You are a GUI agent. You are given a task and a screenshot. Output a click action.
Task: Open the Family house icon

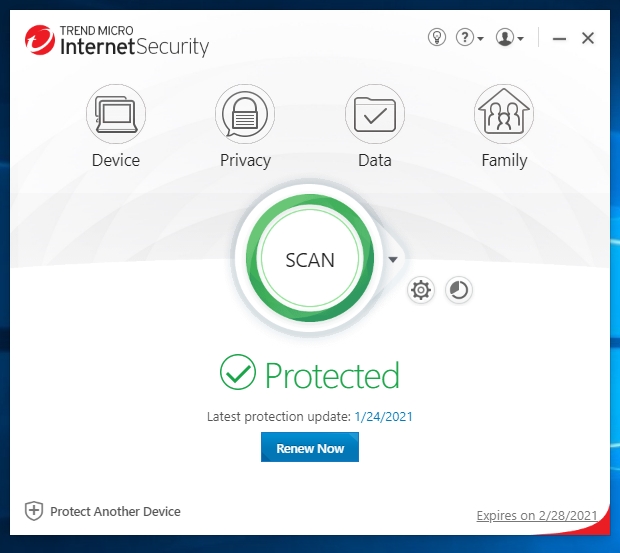[504, 113]
